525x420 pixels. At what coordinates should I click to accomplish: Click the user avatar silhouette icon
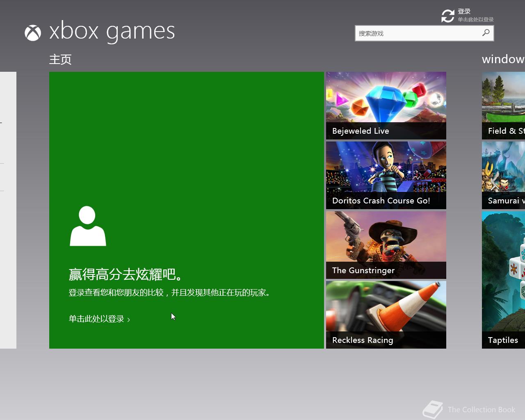88,226
